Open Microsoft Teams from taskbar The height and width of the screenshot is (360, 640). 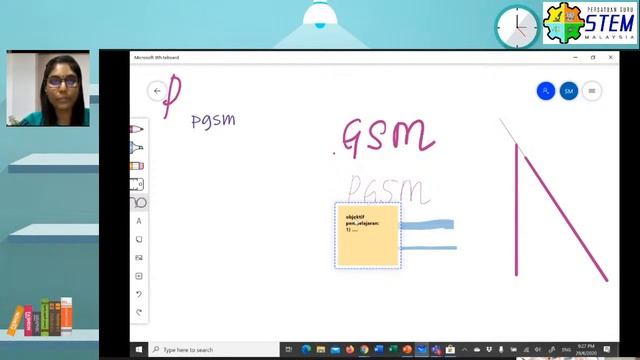click(436, 349)
